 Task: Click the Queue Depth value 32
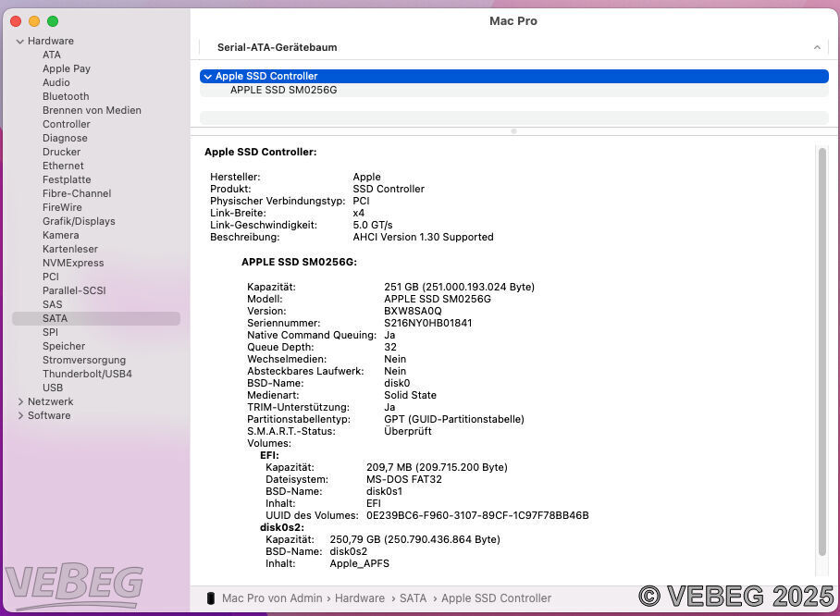pyautogui.click(x=390, y=347)
